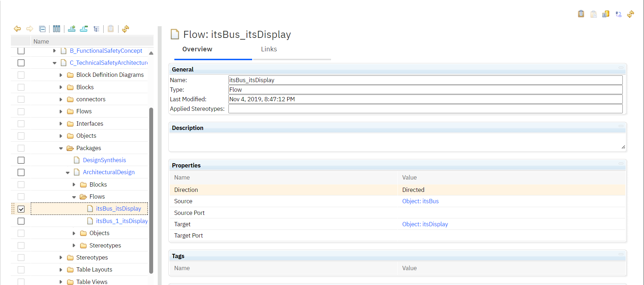644x285 pixels.
Task: Minimize the Tags section
Action: tap(621, 254)
